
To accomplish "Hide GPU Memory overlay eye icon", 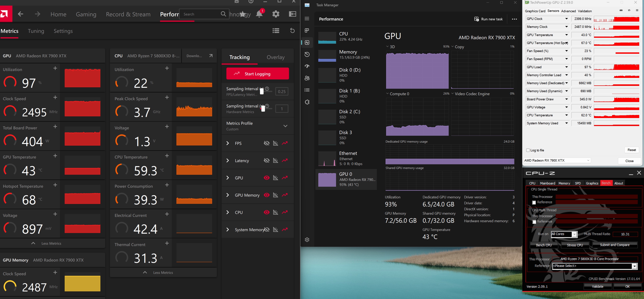I will [267, 195].
